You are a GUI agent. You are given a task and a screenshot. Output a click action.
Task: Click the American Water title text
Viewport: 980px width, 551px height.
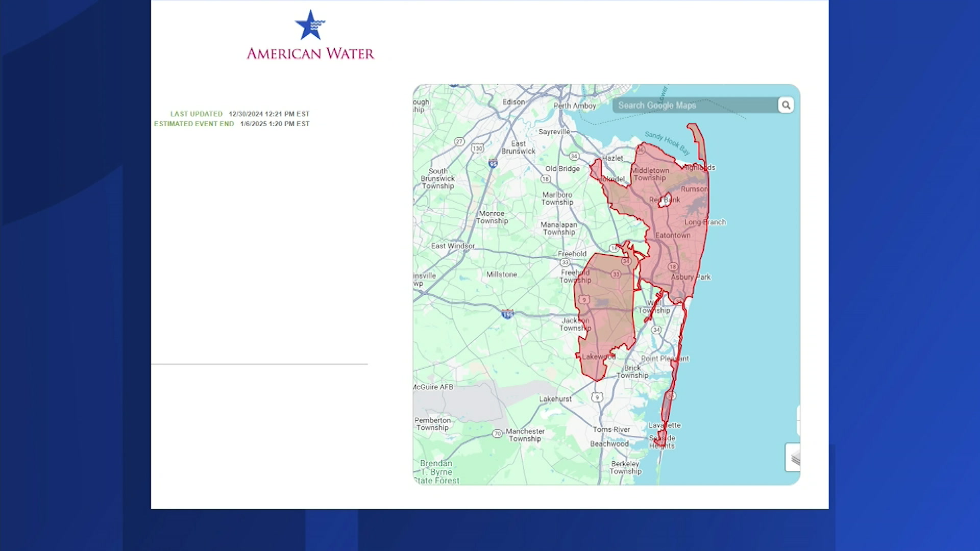310,54
